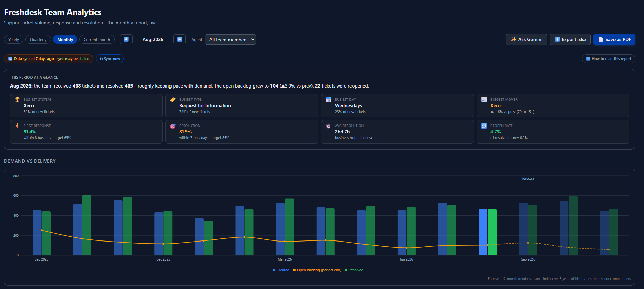Click the info icon beside How to read this report
The image size is (644, 289).
pos(588,59)
